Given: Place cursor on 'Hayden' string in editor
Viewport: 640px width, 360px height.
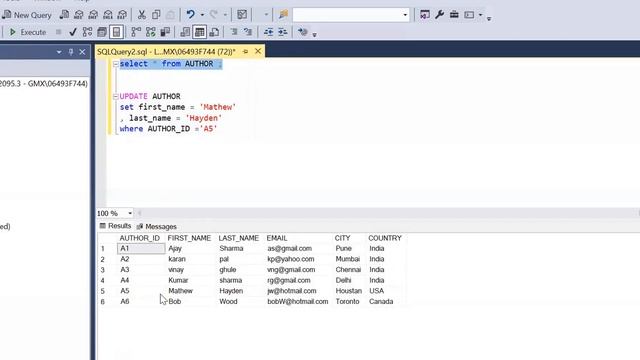Looking at the screenshot, I should [x=204, y=118].
